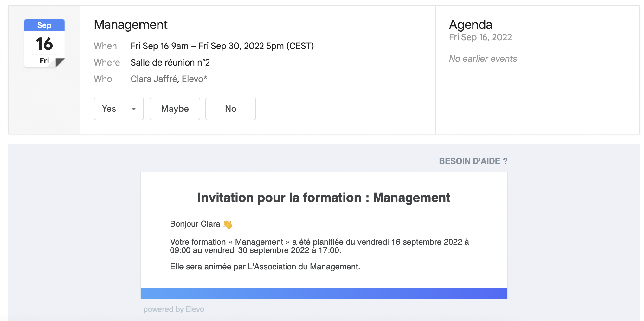Respond Maybe to the Management invitation

(x=175, y=109)
